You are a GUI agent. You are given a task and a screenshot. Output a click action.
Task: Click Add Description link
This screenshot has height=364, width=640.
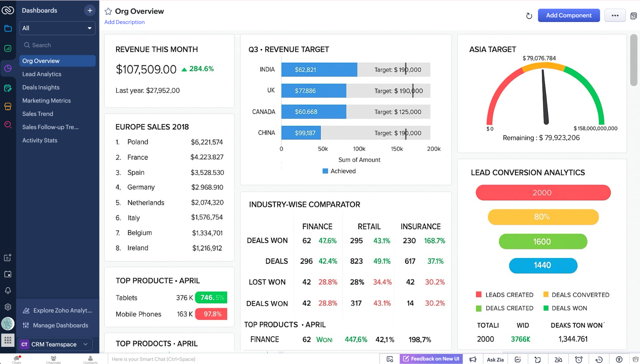point(124,22)
